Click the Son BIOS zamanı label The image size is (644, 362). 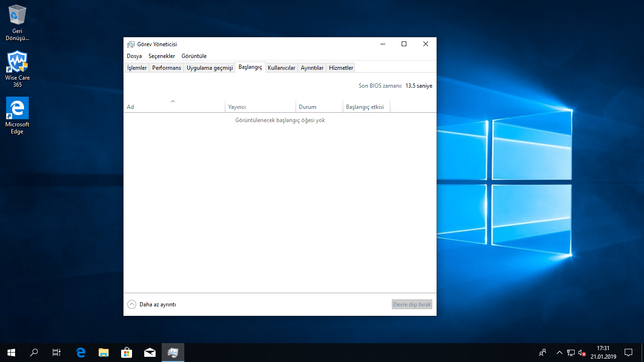pos(380,86)
